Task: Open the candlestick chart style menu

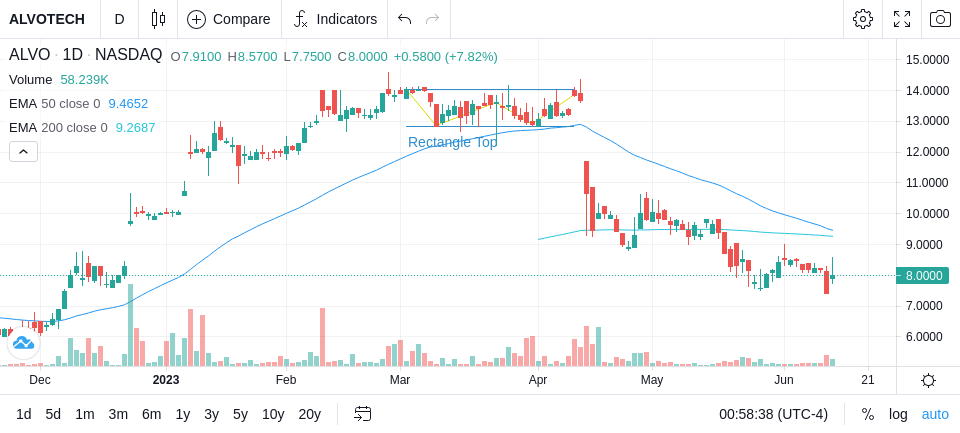Action: (x=158, y=19)
